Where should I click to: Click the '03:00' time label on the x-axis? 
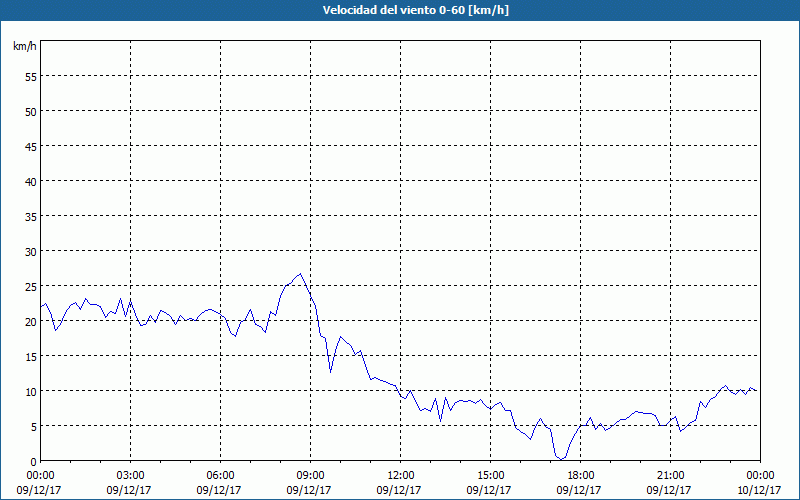point(131,476)
